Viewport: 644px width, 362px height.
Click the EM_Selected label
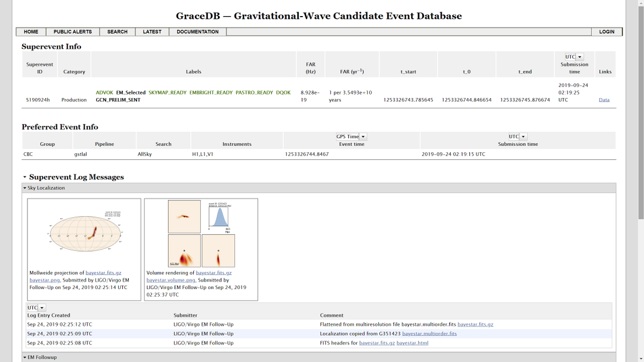click(131, 93)
